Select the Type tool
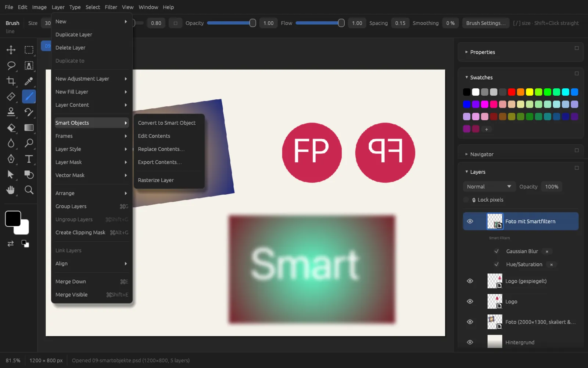The image size is (588, 368). (29, 159)
